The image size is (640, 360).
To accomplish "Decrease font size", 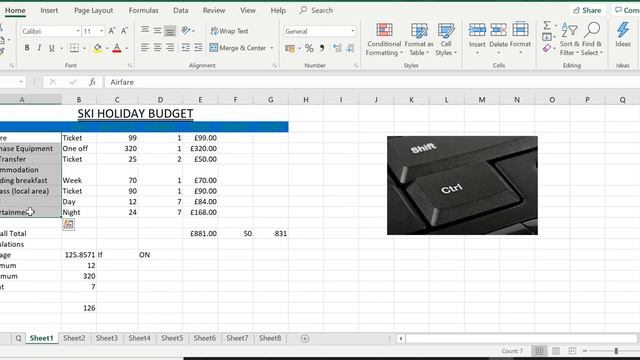I will pyautogui.click(x=124, y=31).
